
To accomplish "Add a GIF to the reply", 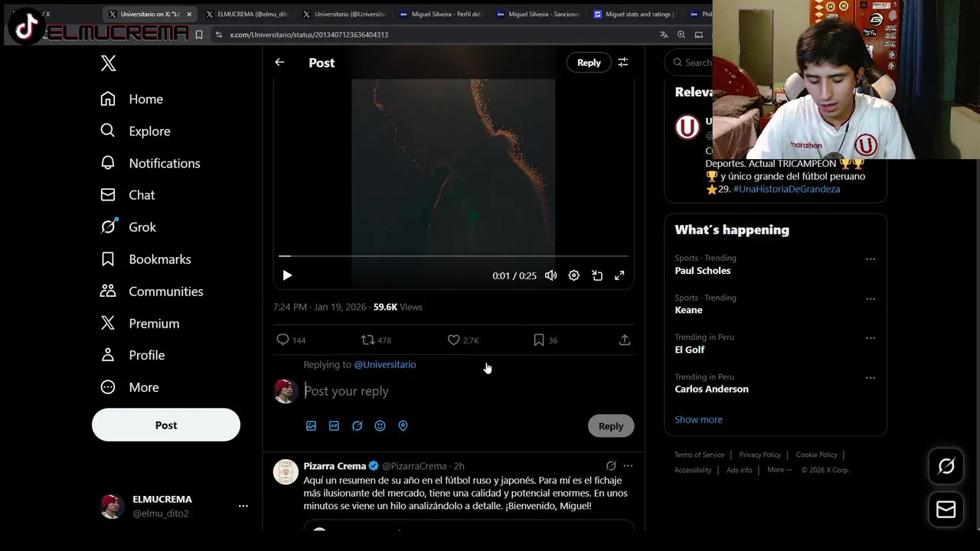I will (x=334, y=425).
